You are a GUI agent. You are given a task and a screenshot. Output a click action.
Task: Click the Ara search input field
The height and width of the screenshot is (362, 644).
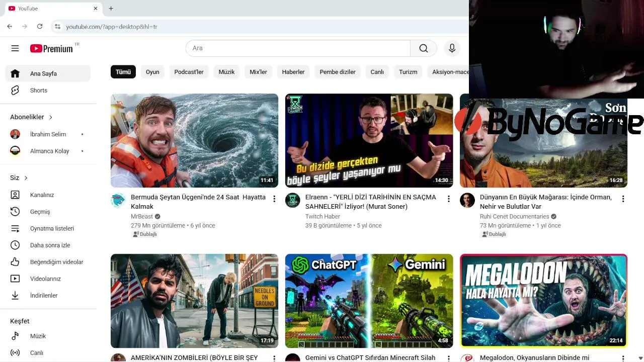(298, 48)
